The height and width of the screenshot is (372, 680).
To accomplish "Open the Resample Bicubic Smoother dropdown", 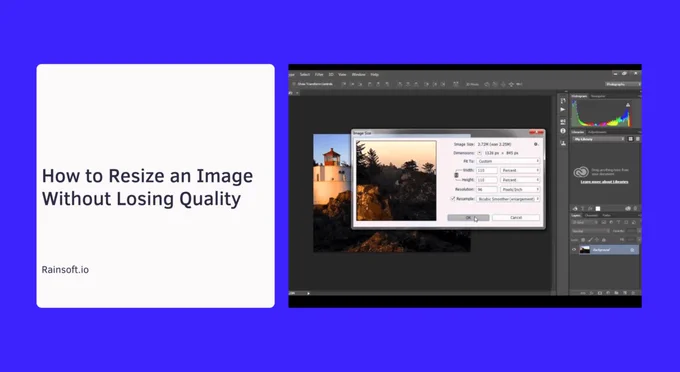I will click(x=508, y=199).
